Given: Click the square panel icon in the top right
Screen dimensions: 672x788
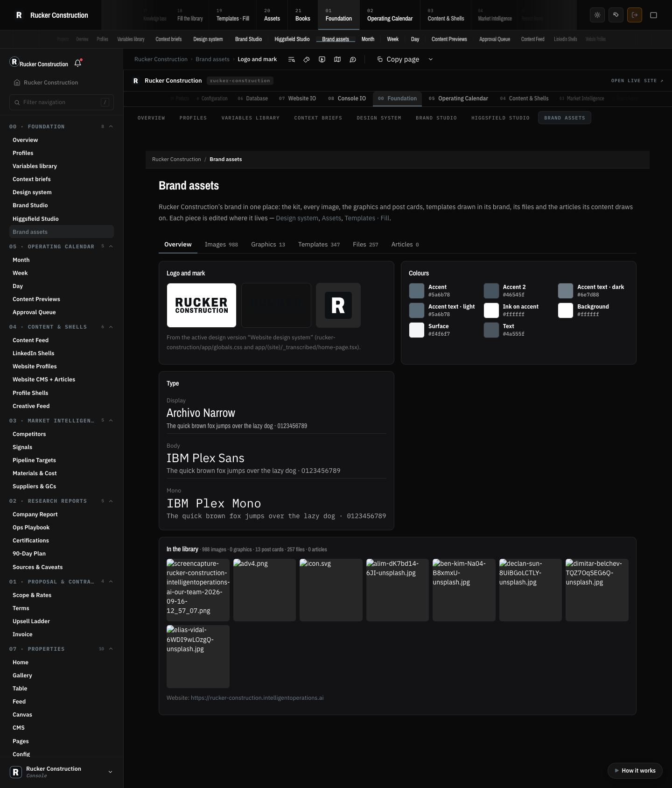Looking at the screenshot, I should click(x=653, y=15).
